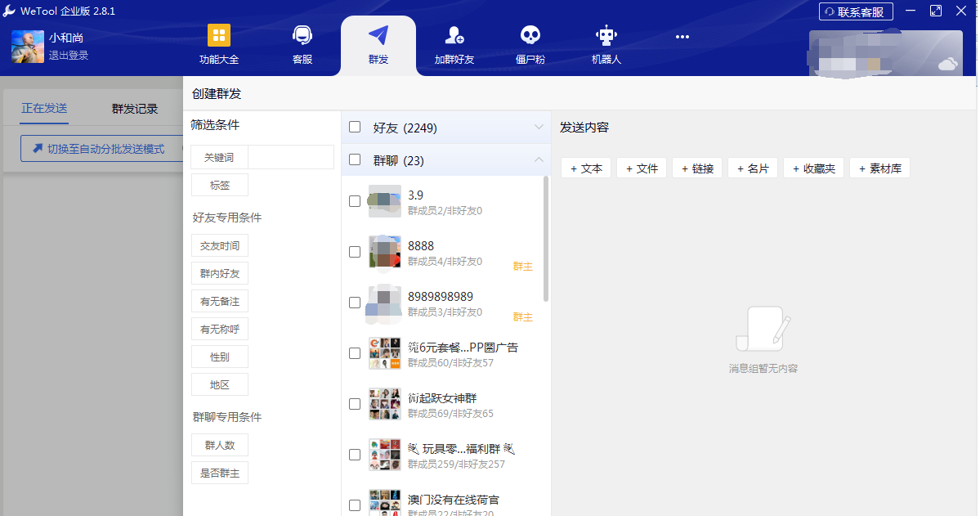Check the 好友 (2249) checkbox
This screenshot has height=516, width=980.
tap(354, 128)
